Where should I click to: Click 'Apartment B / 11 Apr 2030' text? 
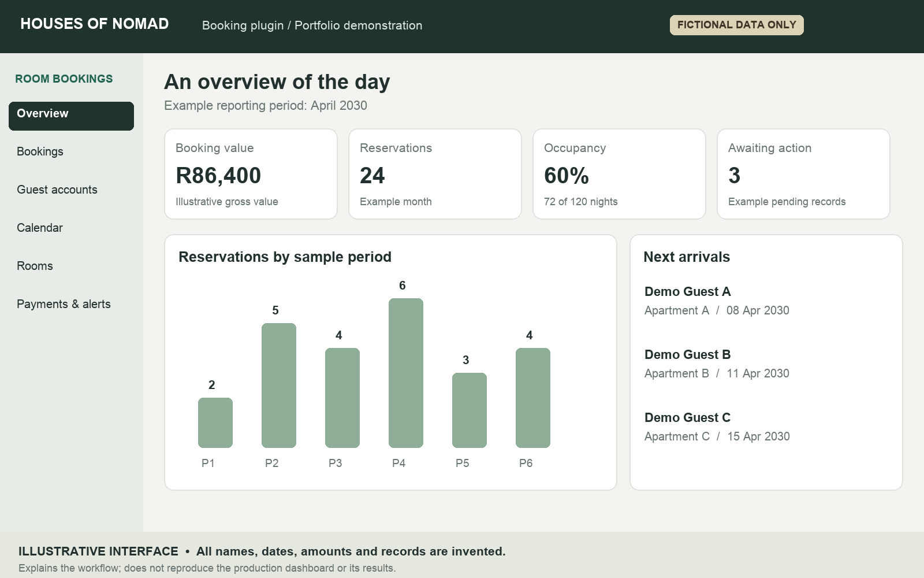(717, 373)
